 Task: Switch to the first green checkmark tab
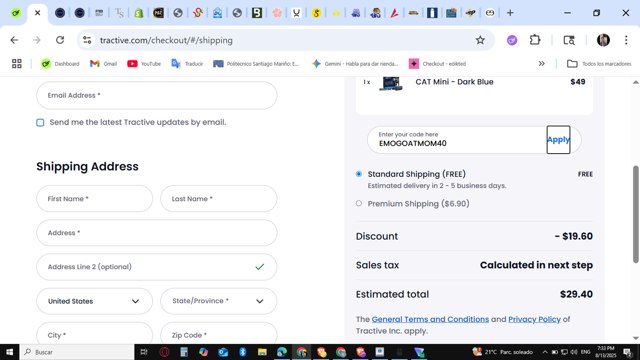coord(16,13)
